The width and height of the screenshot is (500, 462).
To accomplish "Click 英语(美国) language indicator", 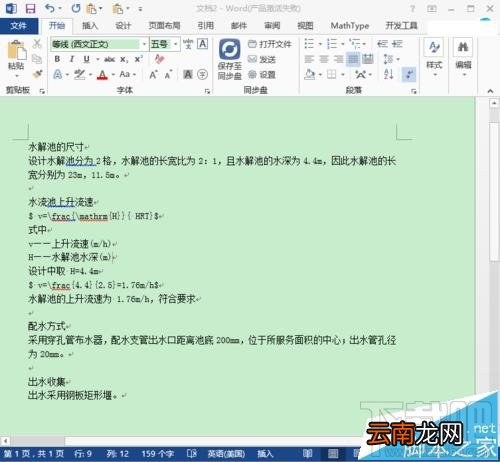I will pos(226,454).
